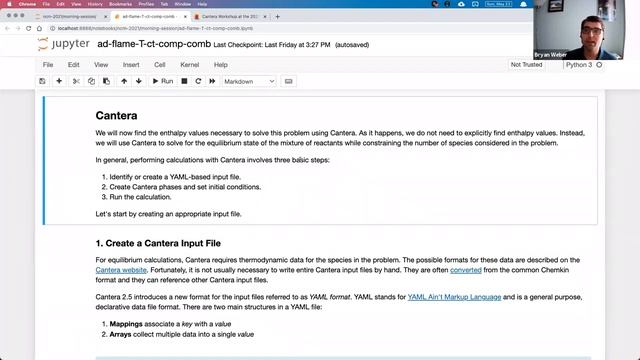Restart kernel and rerun all with fast-forward icon
Image resolution: width=640 pixels, height=360 pixels.
coord(212,81)
